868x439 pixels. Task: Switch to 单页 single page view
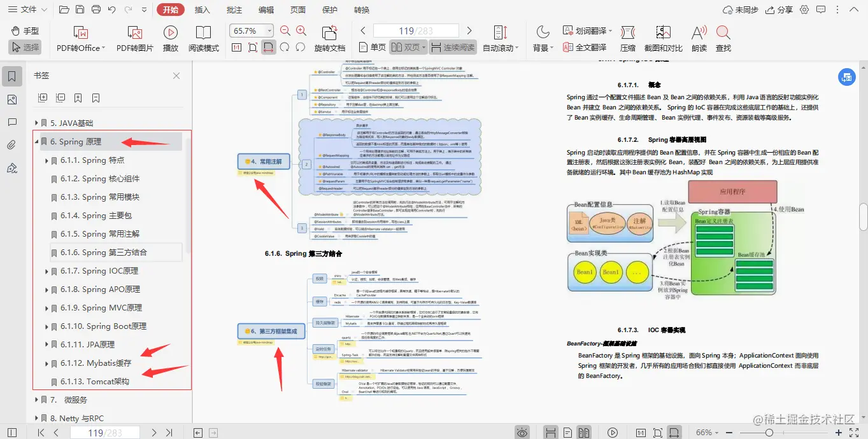pyautogui.click(x=373, y=48)
